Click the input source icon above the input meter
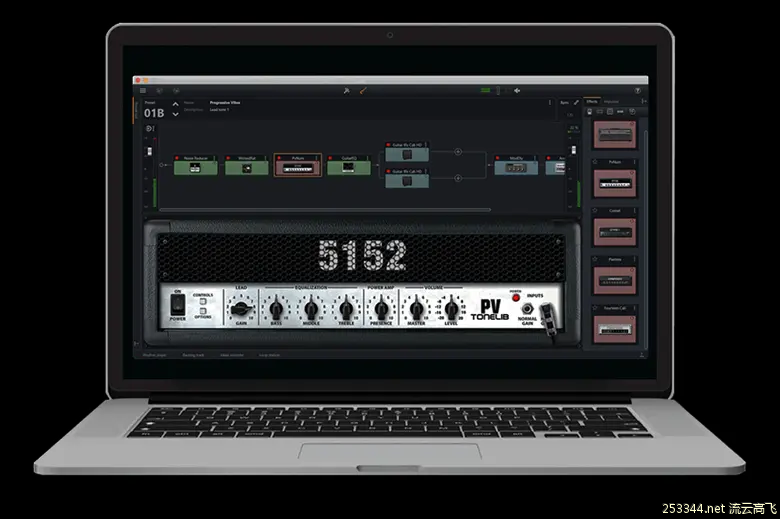Viewport: 780px width, 519px height. tap(150, 128)
